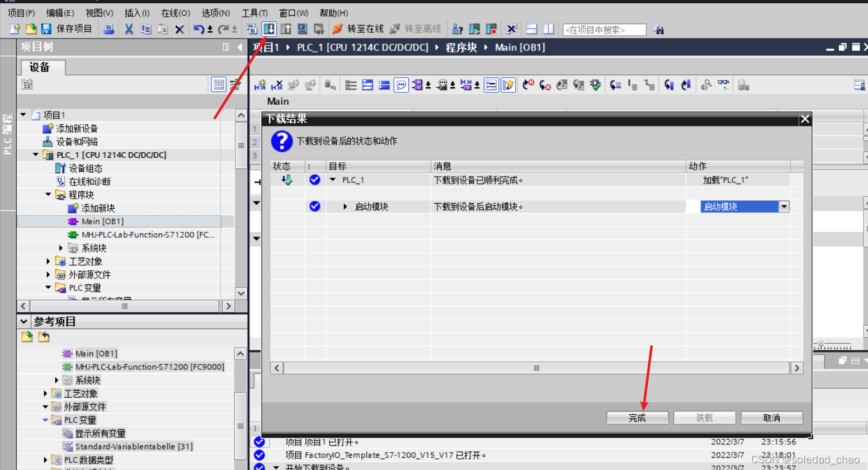Click the start CPU icon
This screenshot has height=470, width=868.
[x=475, y=29]
